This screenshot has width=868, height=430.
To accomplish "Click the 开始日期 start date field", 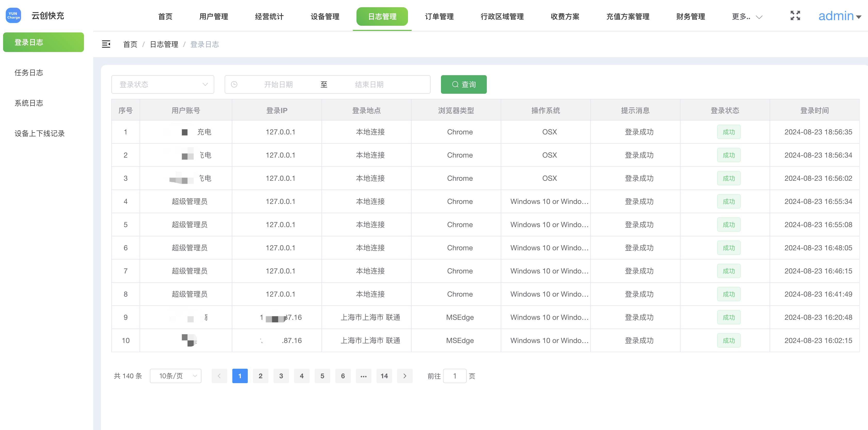I will coord(278,84).
